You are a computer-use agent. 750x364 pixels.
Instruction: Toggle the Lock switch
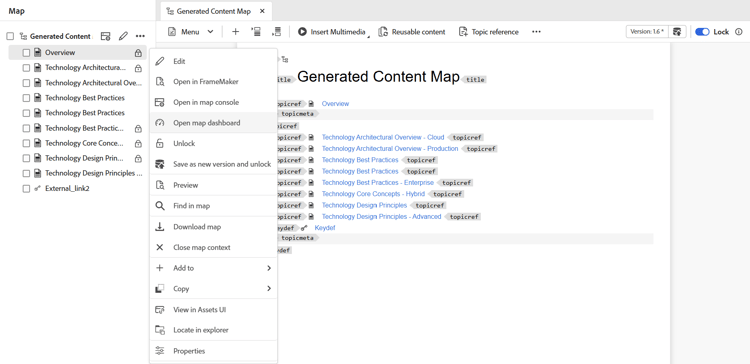(x=702, y=32)
